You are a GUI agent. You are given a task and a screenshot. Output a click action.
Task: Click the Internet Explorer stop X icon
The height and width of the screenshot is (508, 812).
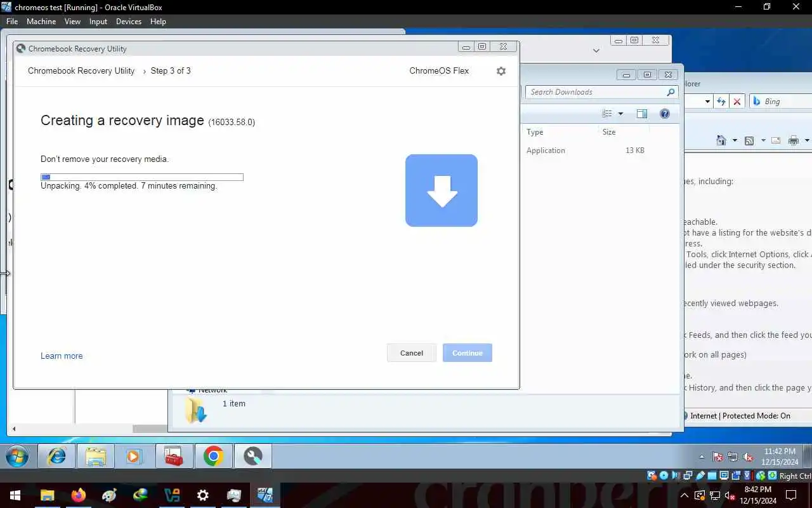coord(737,102)
